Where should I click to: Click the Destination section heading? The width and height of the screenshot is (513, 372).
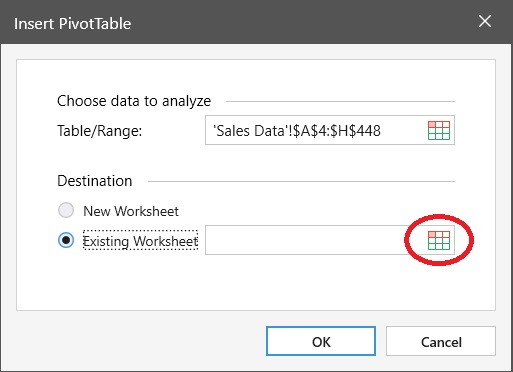point(95,181)
